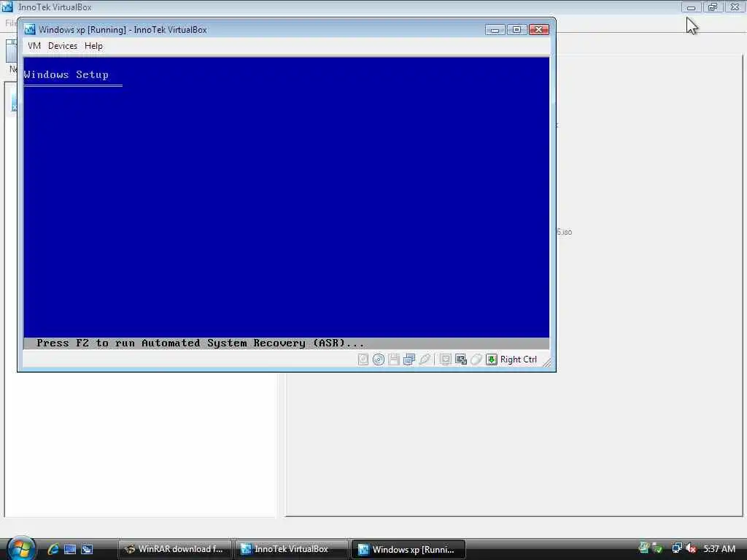
Task: Click the green checkmark tray icon
Action: tap(657, 548)
